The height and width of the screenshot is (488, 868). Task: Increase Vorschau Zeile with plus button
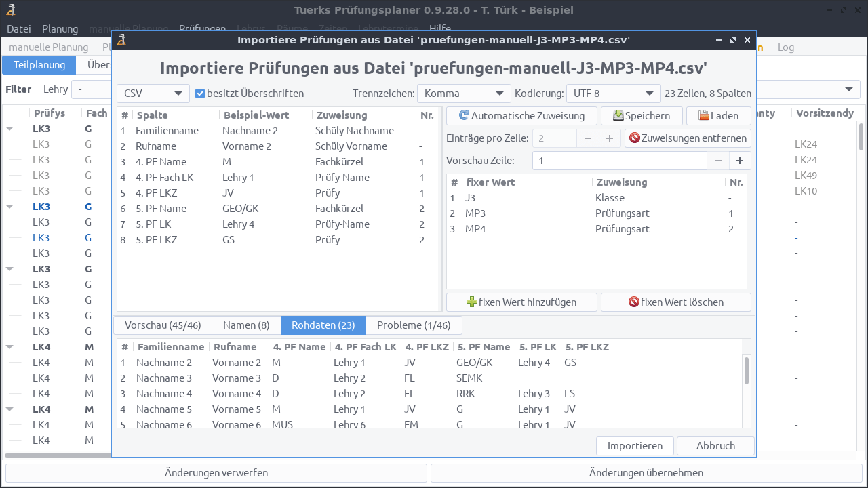tap(739, 161)
